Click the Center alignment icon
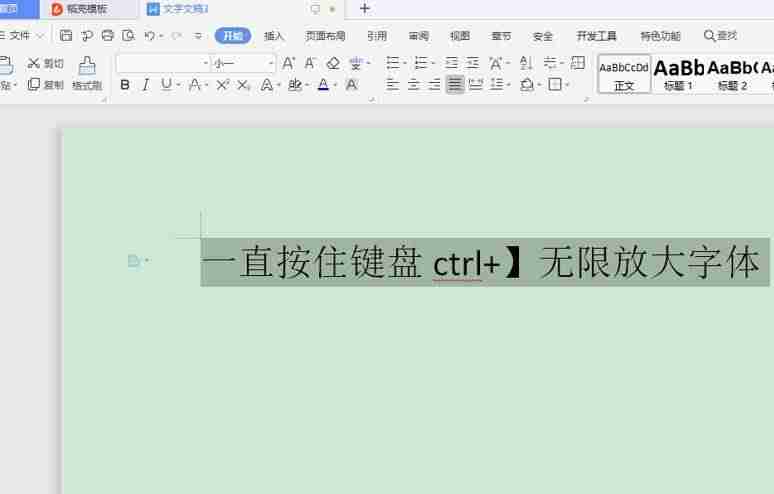This screenshot has height=494, width=774. [x=414, y=85]
